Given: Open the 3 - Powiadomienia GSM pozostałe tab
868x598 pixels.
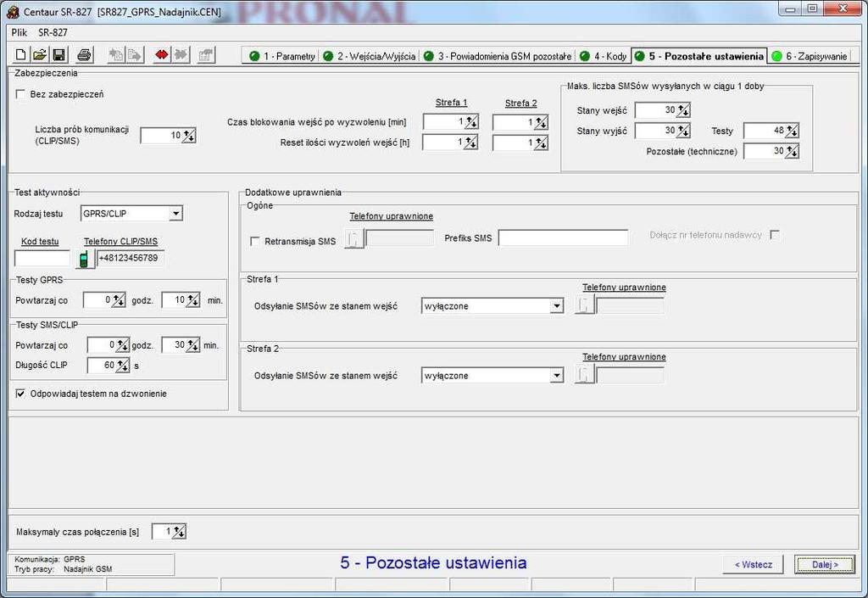Looking at the screenshot, I should point(497,56).
